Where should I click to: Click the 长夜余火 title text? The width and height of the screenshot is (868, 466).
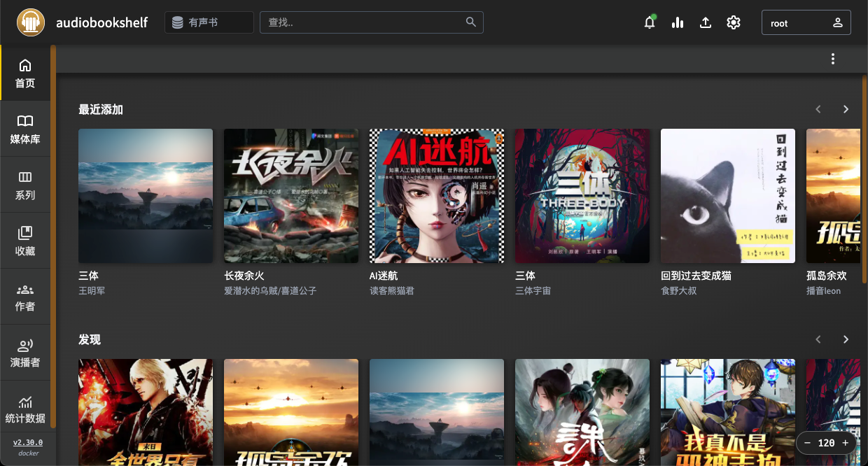tap(244, 276)
